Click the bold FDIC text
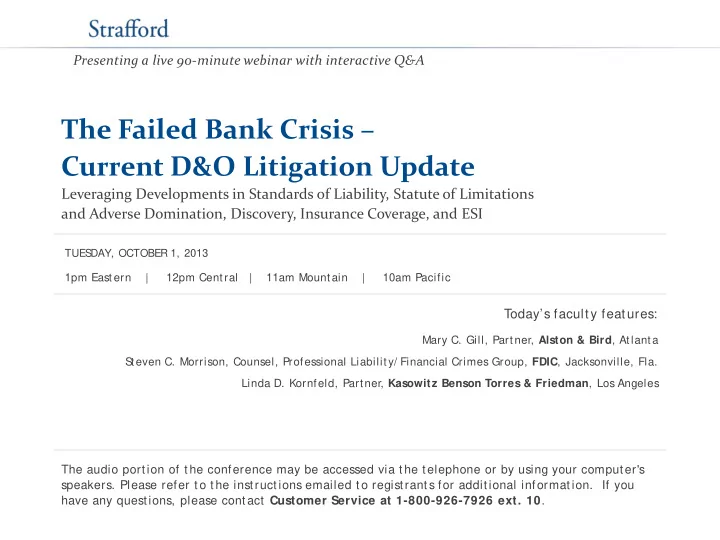This screenshot has height=540, width=720. pos(545,362)
